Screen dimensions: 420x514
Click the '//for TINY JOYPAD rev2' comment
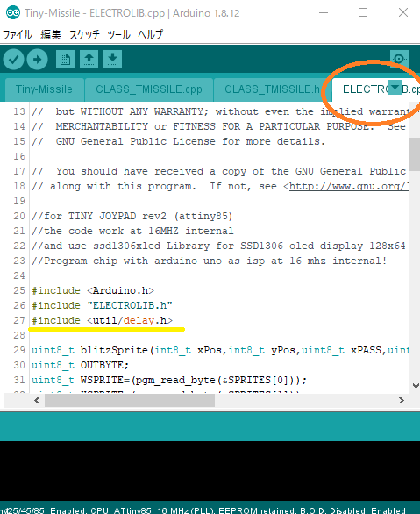[x=132, y=216]
